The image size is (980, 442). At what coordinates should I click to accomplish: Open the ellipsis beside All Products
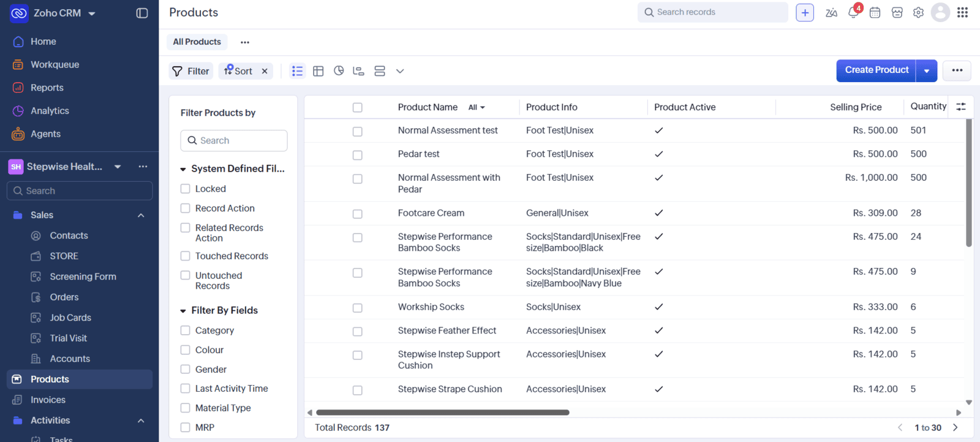(x=245, y=42)
